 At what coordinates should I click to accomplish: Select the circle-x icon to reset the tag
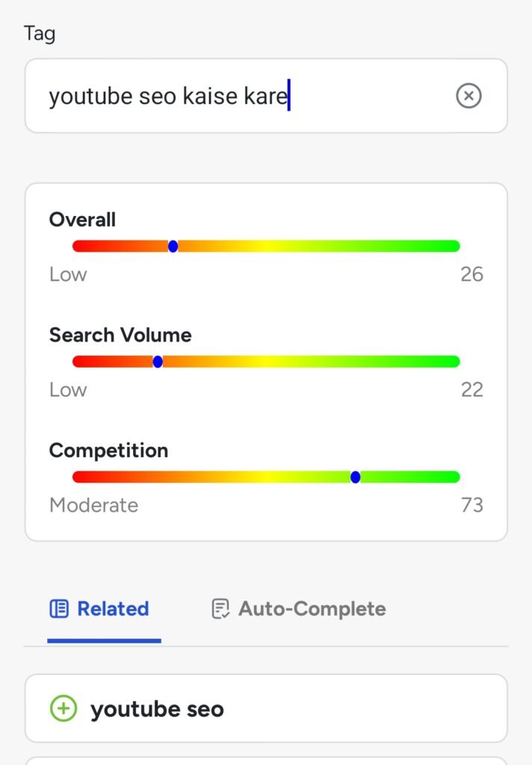[468, 96]
